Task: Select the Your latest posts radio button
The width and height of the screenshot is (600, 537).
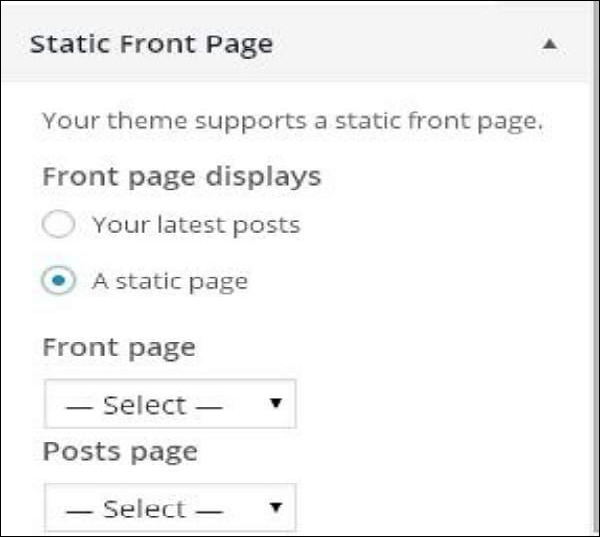Action: pos(59,225)
